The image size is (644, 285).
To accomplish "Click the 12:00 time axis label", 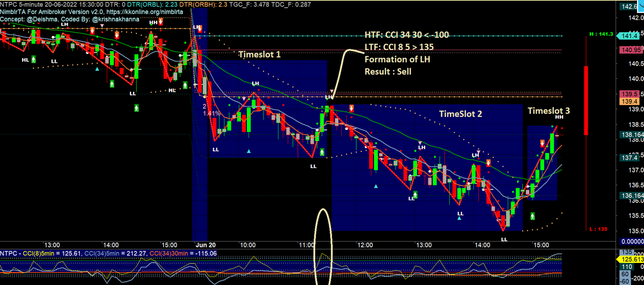I will pyautogui.click(x=365, y=244).
